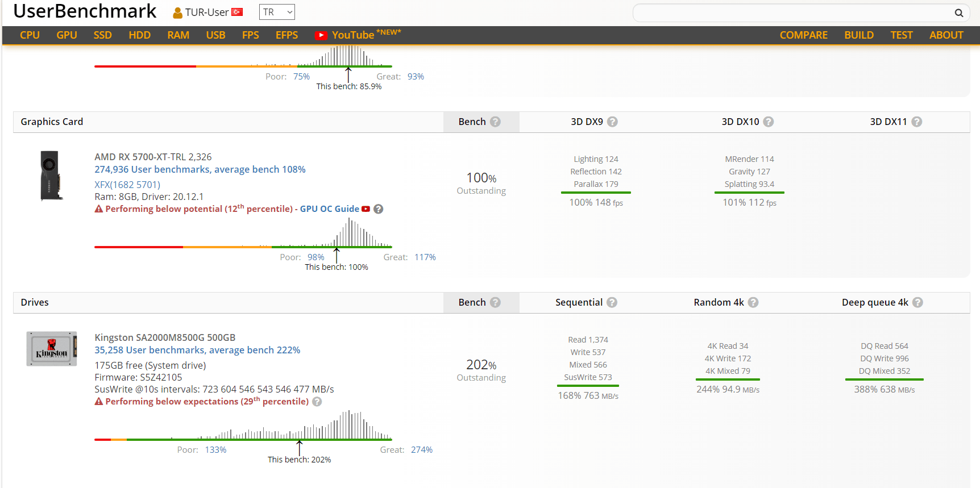
Task: Click the top Poor 75% value
Action: 302,77
